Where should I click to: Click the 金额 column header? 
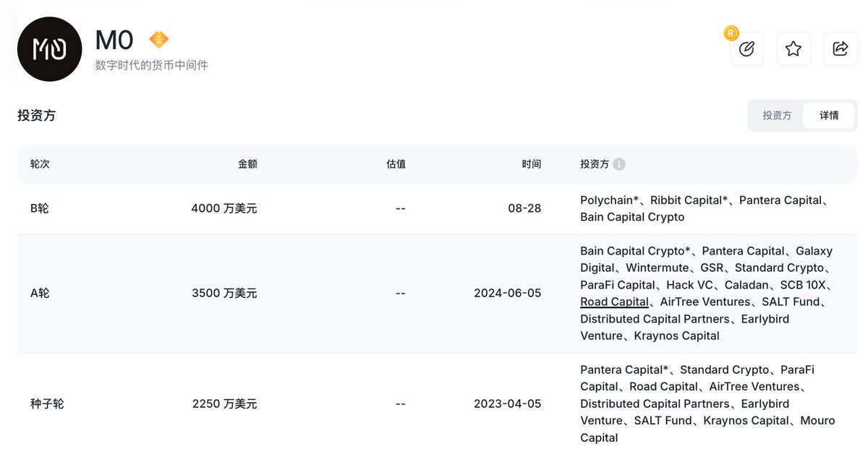click(247, 164)
